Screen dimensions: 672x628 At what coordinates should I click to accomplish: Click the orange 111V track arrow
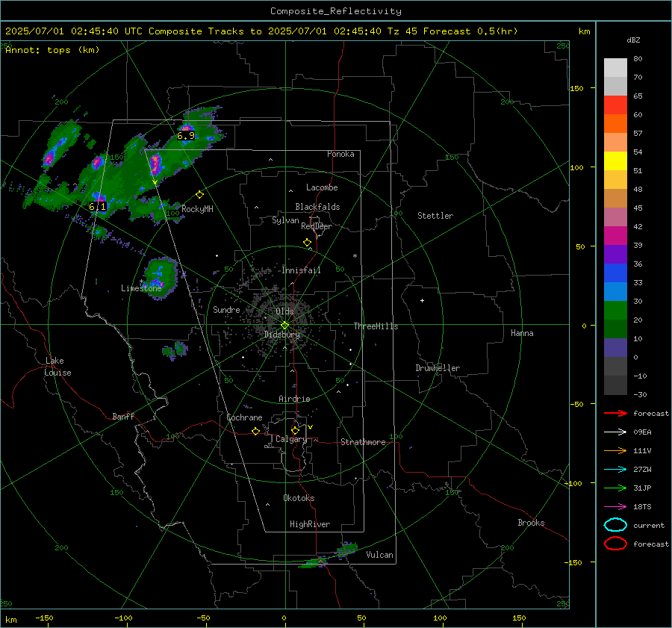[x=615, y=450]
